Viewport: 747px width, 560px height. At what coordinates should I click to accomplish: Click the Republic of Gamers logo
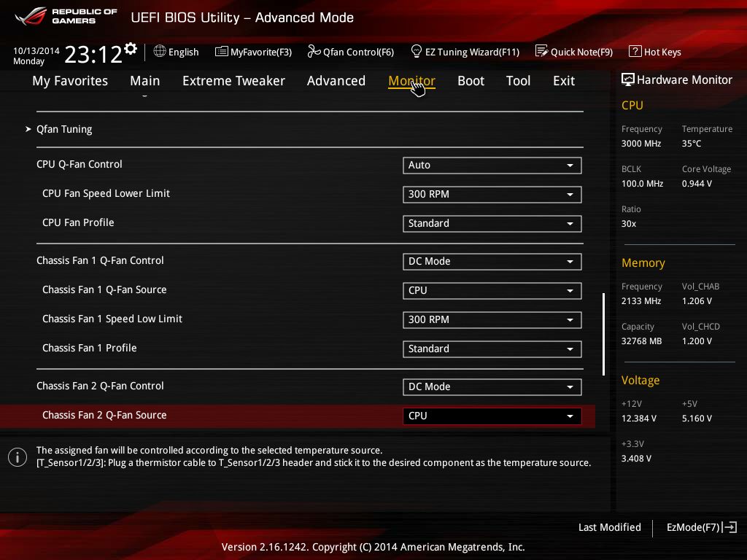point(66,16)
